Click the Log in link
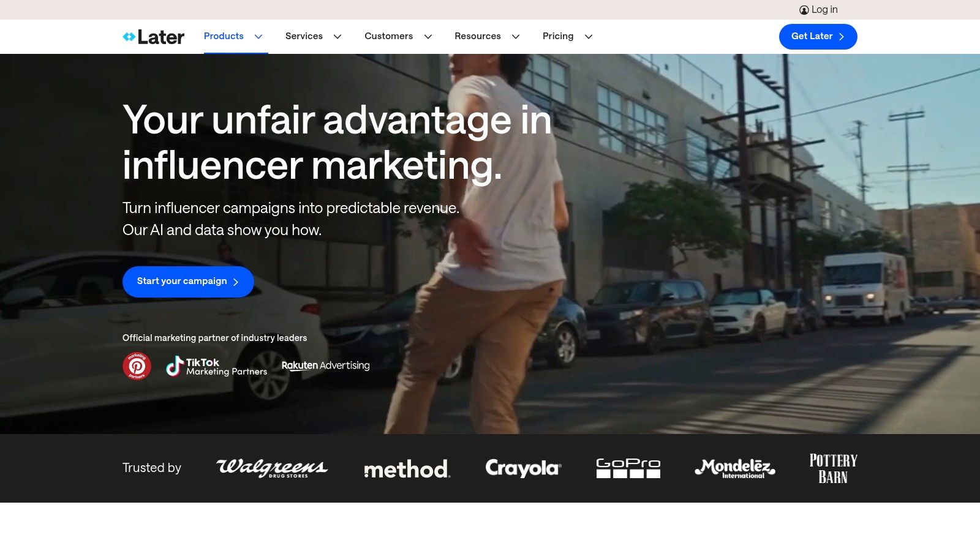Viewport: 980px width, 551px height. point(825,9)
